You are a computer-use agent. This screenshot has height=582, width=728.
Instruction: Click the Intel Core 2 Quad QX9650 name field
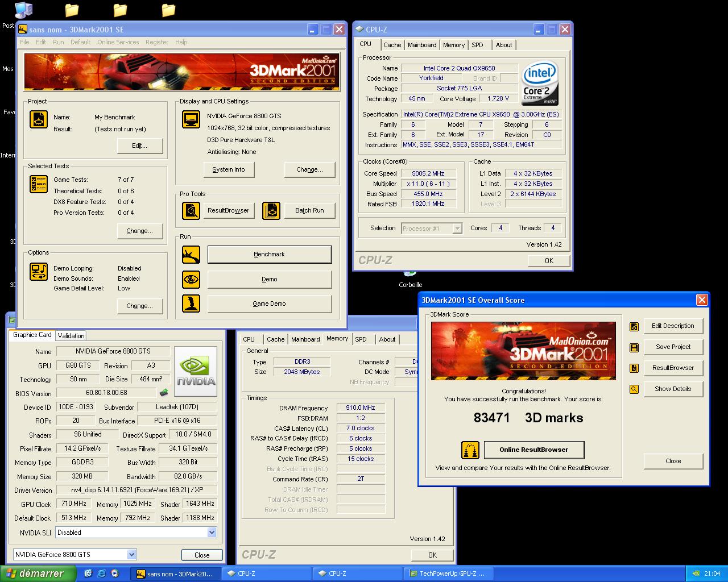[460, 68]
